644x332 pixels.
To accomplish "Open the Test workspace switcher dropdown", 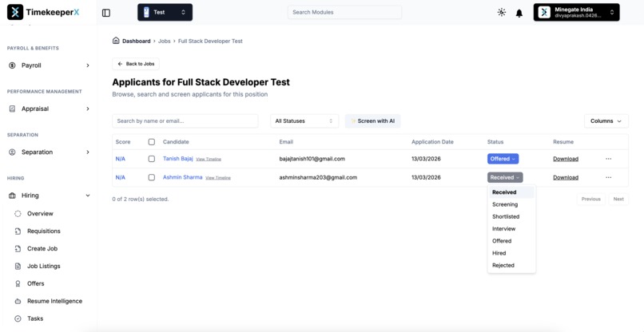I will coord(165,12).
